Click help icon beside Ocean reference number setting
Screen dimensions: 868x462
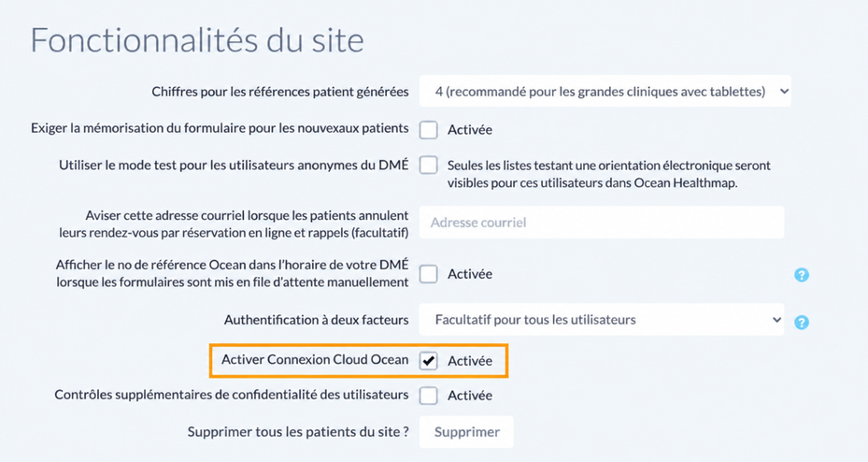pyautogui.click(x=801, y=275)
